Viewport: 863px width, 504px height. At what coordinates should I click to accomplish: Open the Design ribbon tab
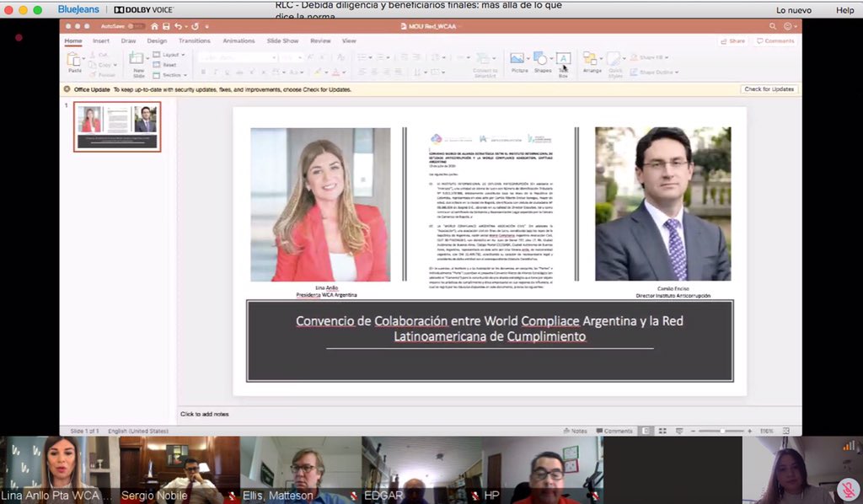157,40
